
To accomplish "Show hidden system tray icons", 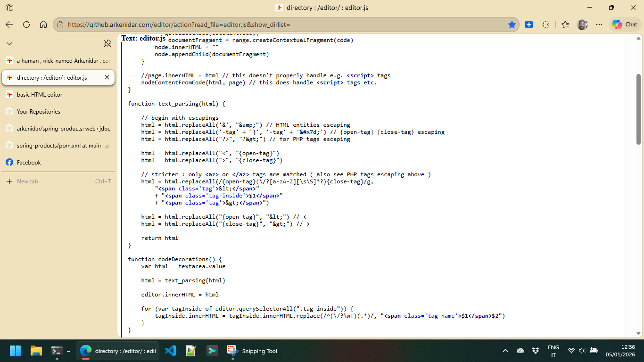I will point(505,351).
